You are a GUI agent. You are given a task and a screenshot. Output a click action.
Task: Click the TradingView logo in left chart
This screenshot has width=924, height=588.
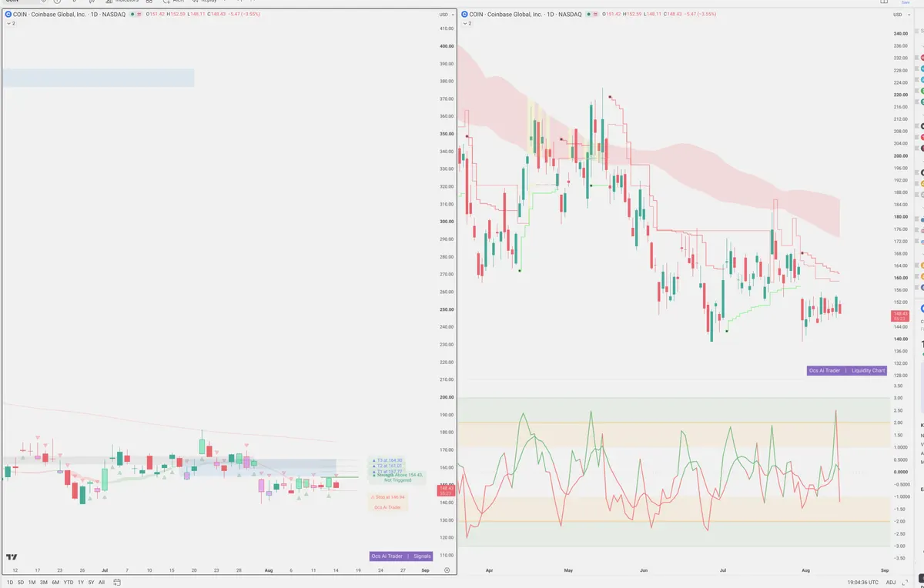click(12, 557)
